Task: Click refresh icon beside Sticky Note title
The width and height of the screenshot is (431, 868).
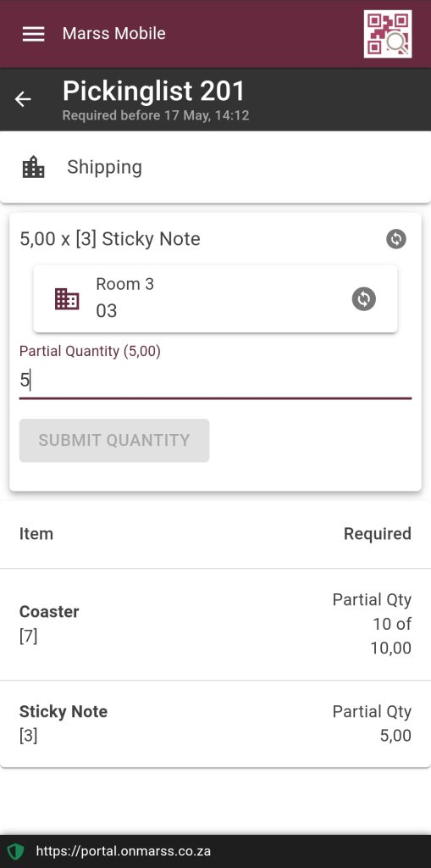Action: [396, 239]
